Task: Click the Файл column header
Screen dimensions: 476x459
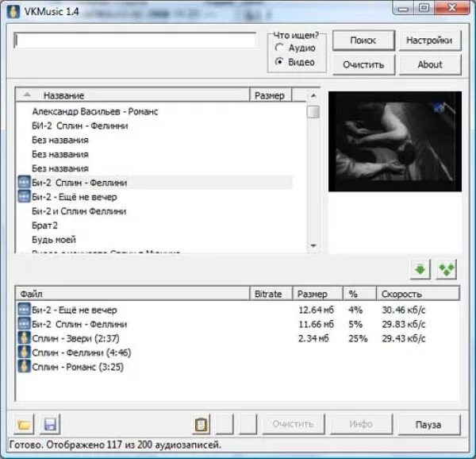Action: (x=132, y=294)
